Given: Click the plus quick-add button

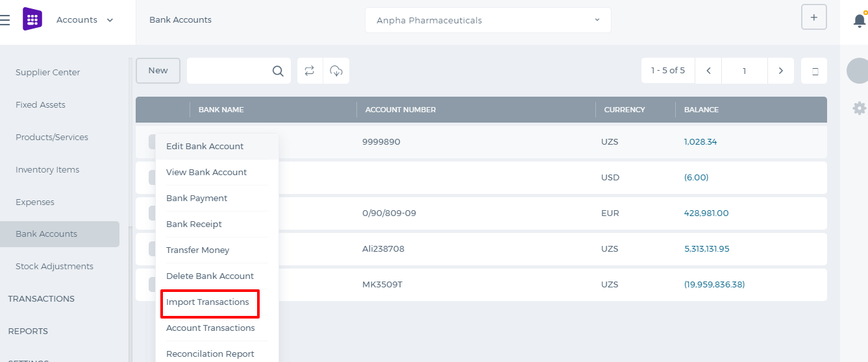Looking at the screenshot, I should click(814, 17).
